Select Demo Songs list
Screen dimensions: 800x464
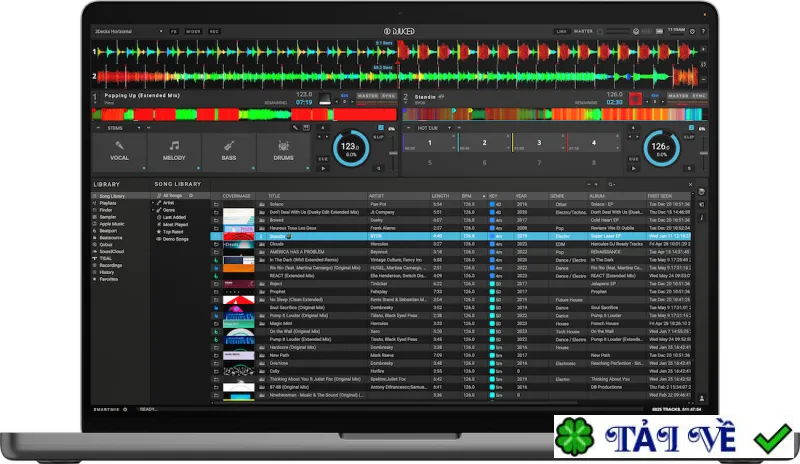[x=172, y=239]
